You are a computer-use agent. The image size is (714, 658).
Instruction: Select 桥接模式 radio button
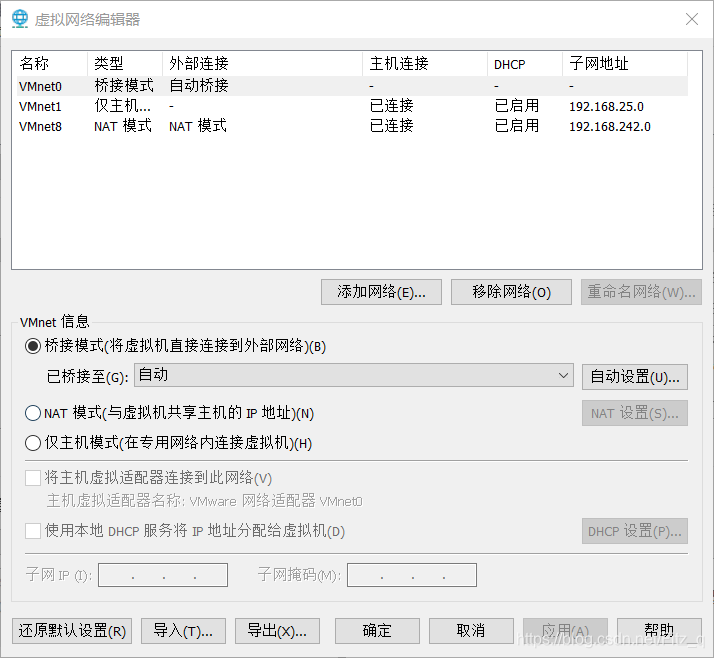[33, 346]
